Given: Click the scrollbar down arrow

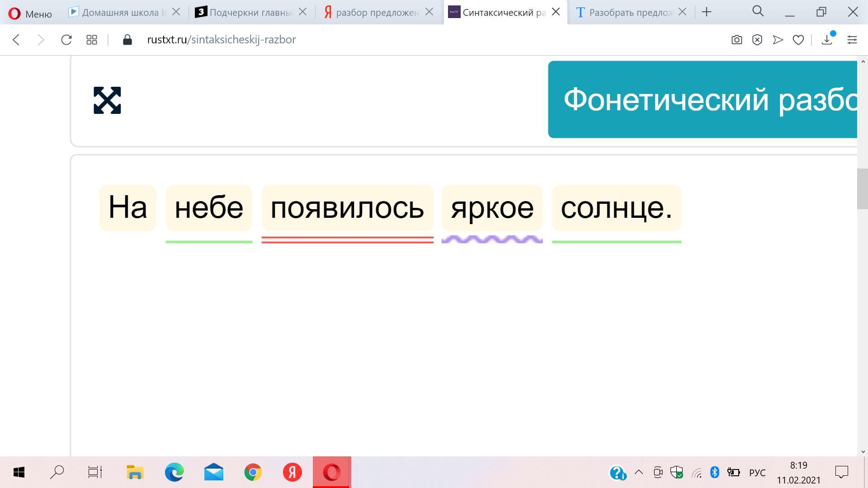Looking at the screenshot, I should click(863, 451).
